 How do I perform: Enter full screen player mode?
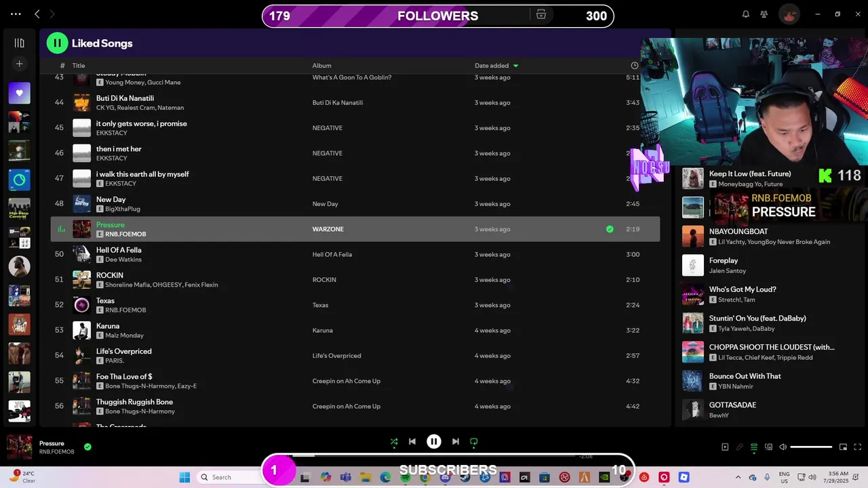pos(858,447)
